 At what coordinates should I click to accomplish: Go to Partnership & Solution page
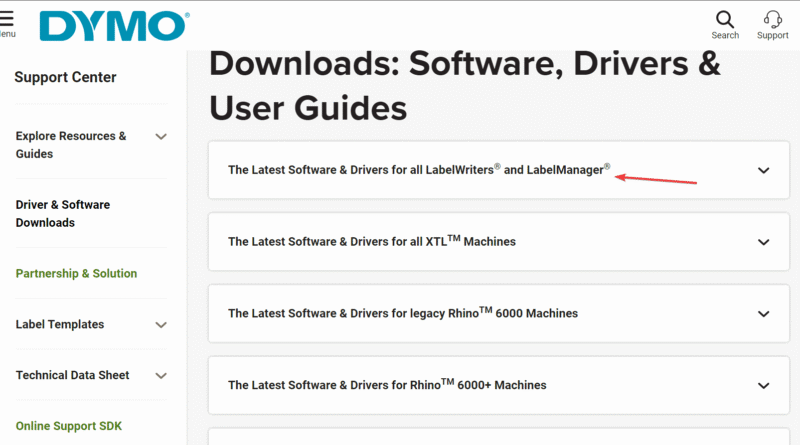point(76,274)
